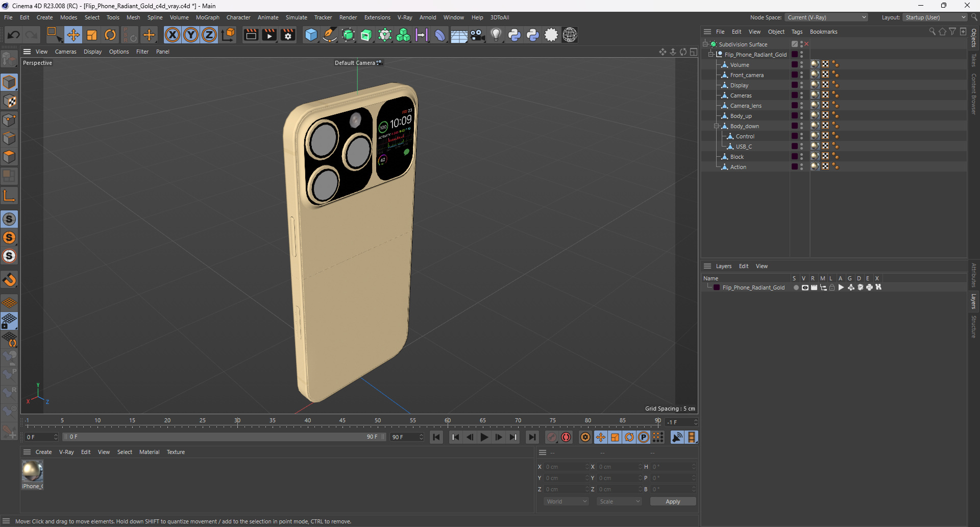Go to next frame

coord(499,437)
